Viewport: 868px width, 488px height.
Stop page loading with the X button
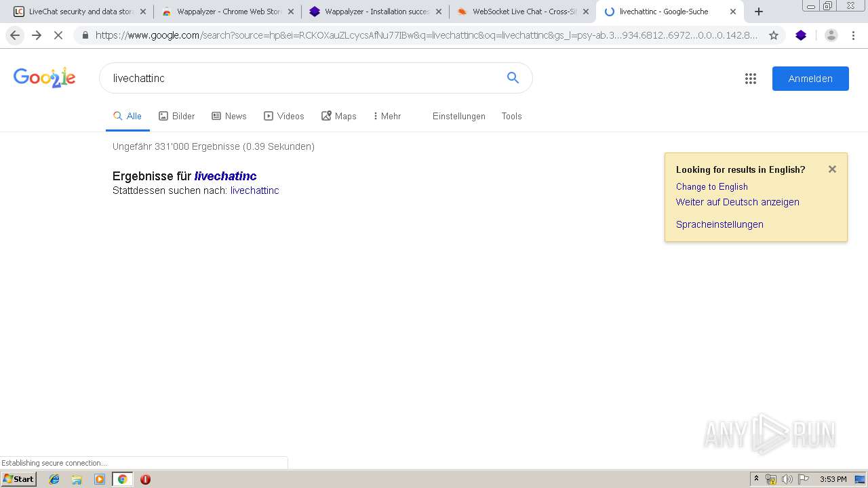click(58, 35)
